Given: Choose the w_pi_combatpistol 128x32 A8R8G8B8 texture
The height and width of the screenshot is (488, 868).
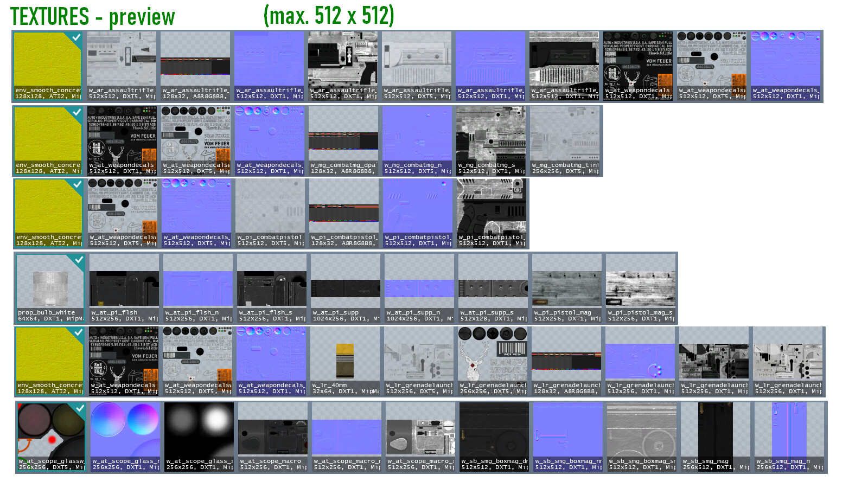Looking at the screenshot, I should coord(344,213).
